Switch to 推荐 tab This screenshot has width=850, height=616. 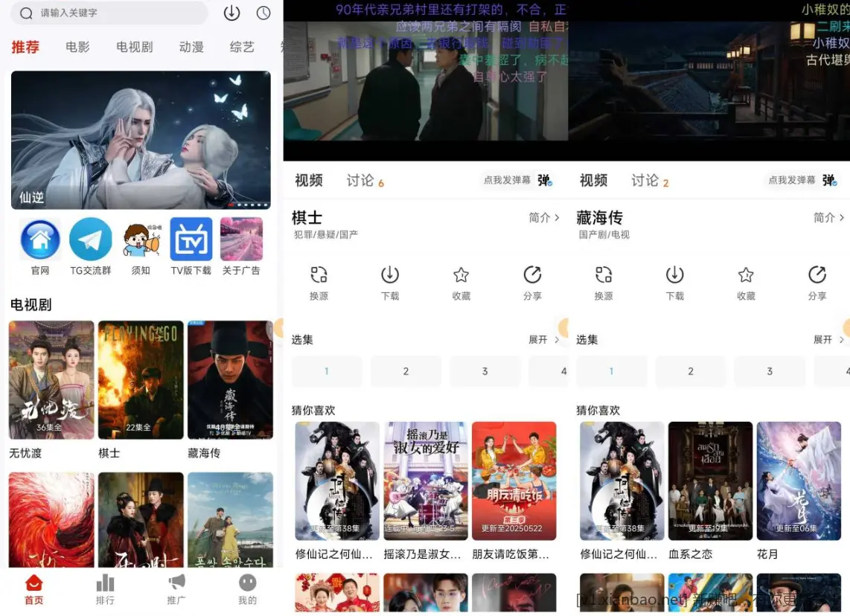[x=25, y=47]
